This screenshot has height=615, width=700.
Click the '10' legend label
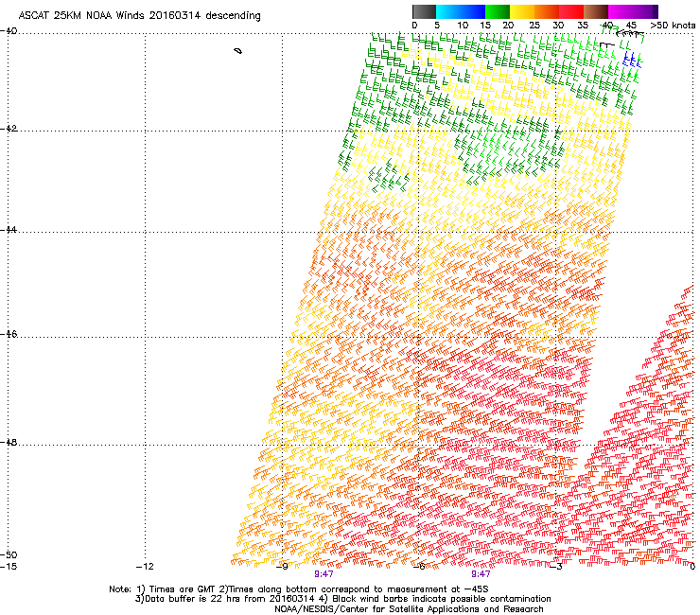click(x=463, y=26)
